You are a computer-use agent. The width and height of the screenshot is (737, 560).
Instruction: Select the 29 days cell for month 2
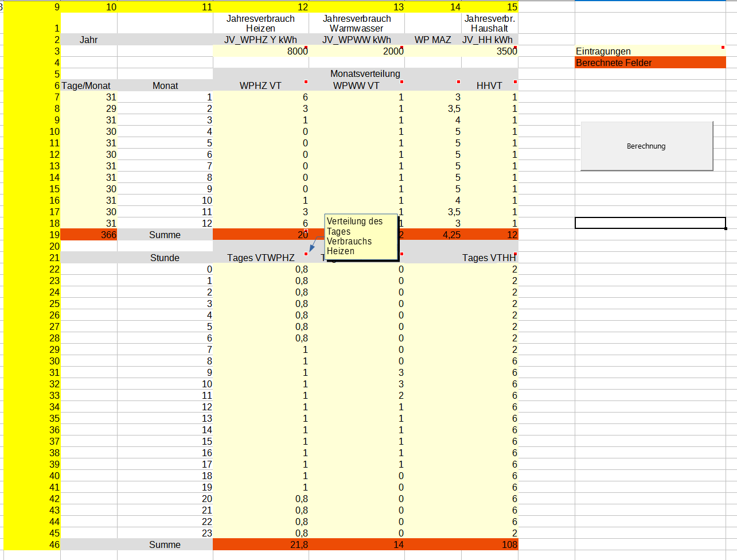click(x=89, y=108)
